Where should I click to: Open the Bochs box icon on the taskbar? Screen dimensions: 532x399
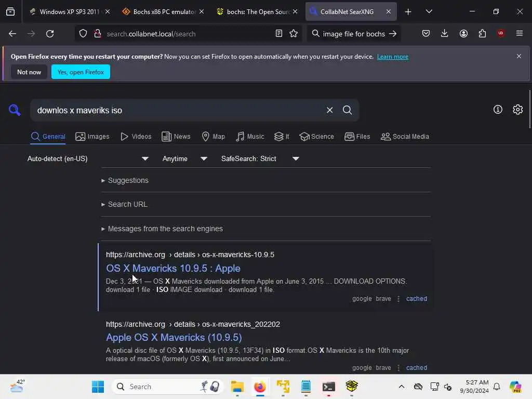tap(352, 386)
